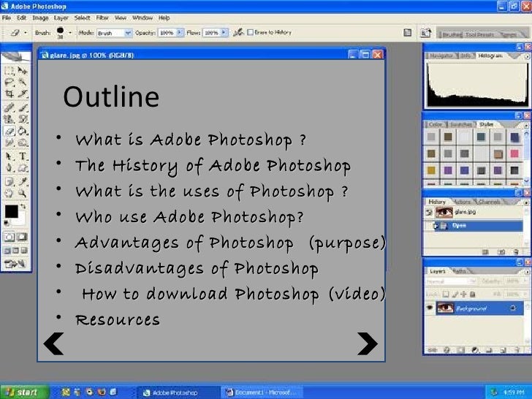Open the Layers blend mode dropdown

point(451,281)
